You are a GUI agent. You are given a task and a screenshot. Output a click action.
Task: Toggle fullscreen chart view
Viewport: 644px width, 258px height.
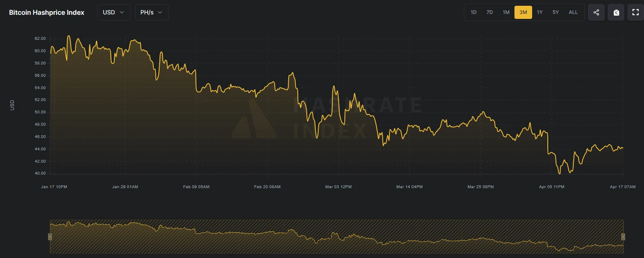point(635,12)
